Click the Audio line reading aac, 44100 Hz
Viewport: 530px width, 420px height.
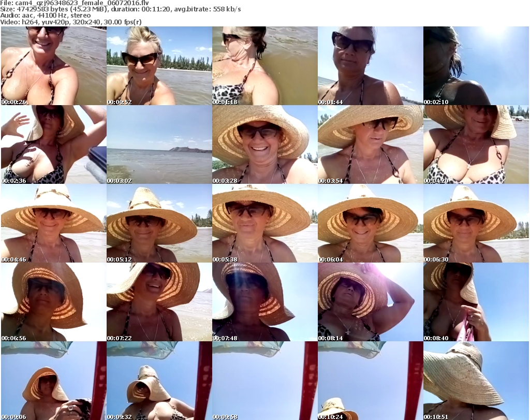pos(46,16)
